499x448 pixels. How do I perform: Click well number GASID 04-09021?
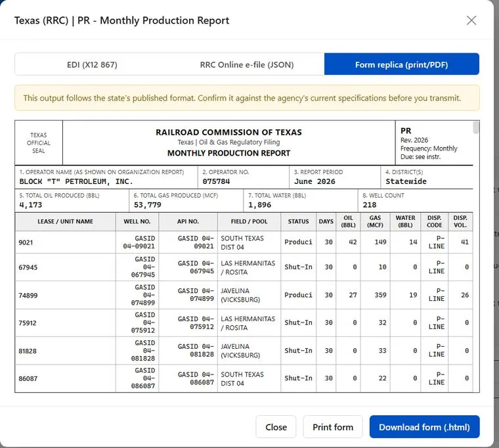click(x=139, y=242)
